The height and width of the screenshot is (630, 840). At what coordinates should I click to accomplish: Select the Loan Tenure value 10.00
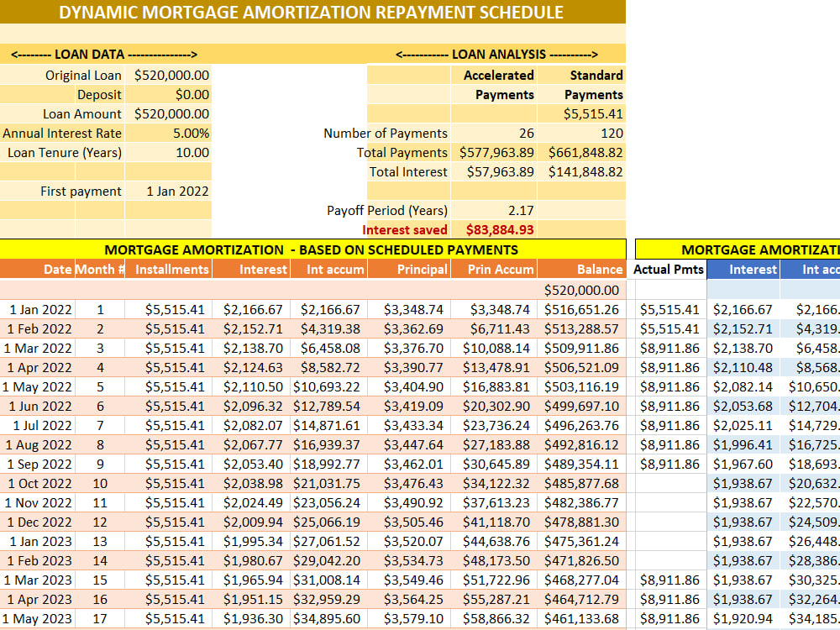[x=168, y=152]
